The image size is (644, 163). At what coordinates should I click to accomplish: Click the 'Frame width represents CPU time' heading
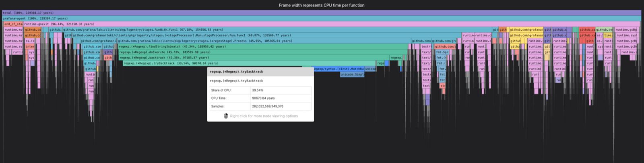pos(322,5)
